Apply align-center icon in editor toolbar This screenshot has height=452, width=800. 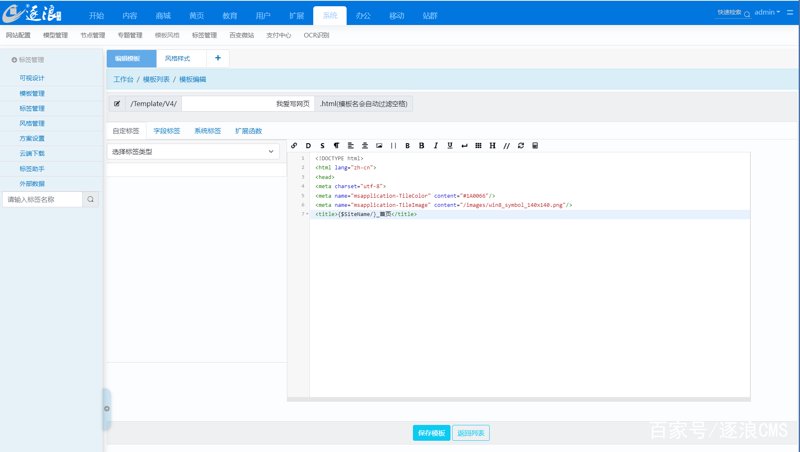click(365, 145)
